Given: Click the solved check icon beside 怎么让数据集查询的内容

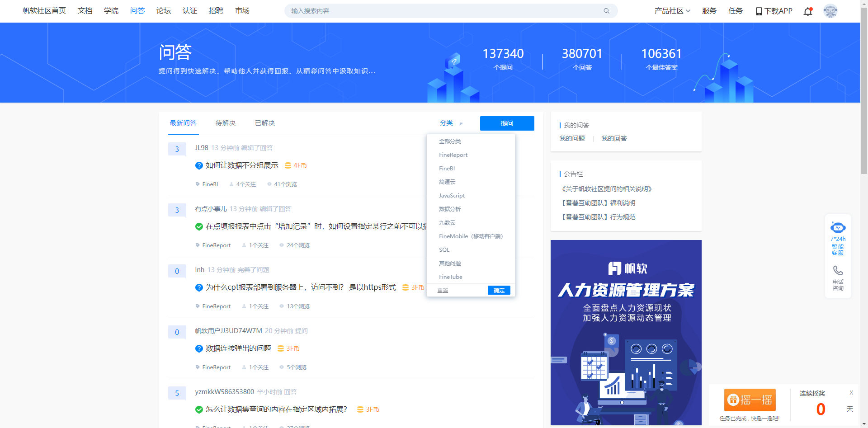Looking at the screenshot, I should 199,409.
